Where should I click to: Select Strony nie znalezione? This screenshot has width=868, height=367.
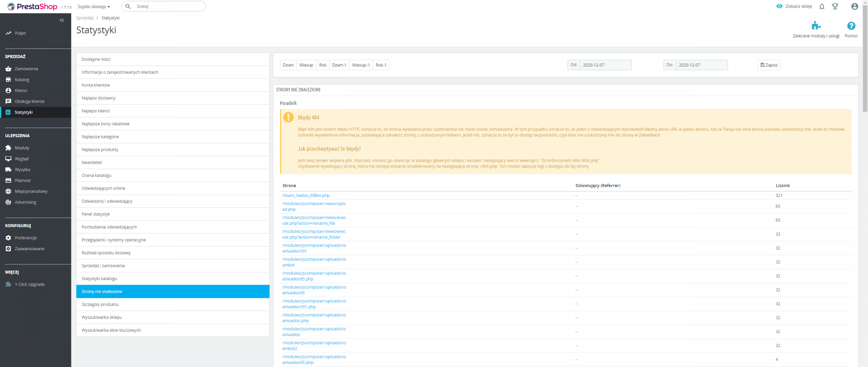[x=173, y=291]
